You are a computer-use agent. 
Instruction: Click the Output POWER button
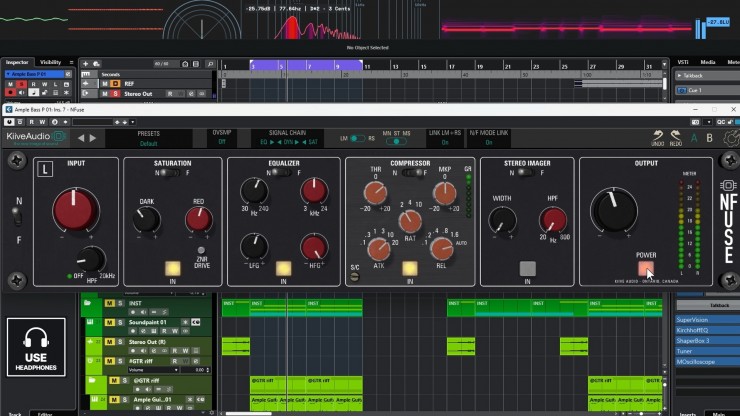click(x=646, y=268)
